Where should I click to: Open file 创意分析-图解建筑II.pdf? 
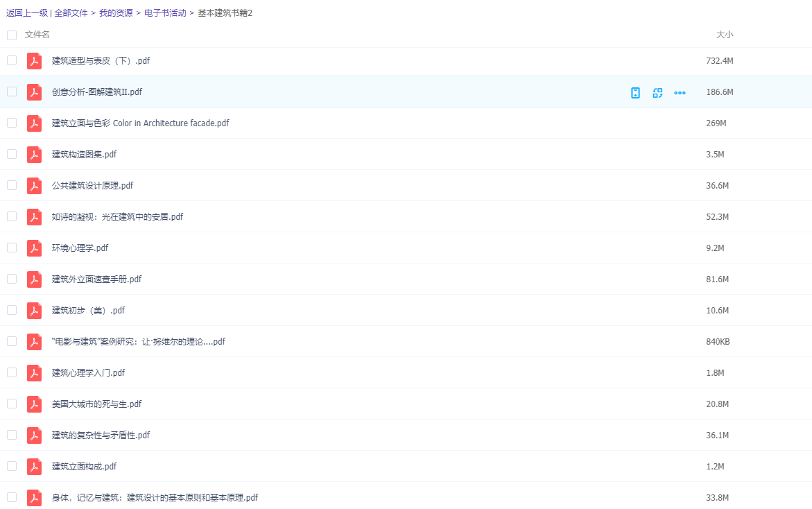[97, 92]
